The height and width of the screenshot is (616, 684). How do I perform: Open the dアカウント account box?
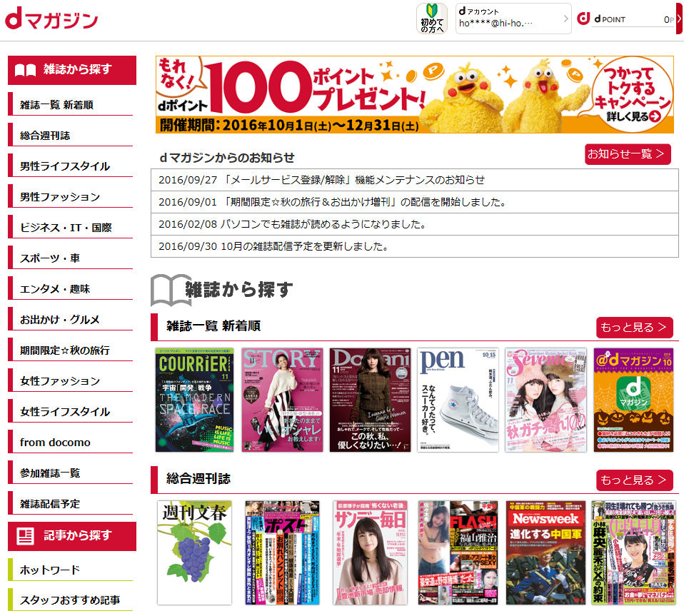click(x=513, y=19)
